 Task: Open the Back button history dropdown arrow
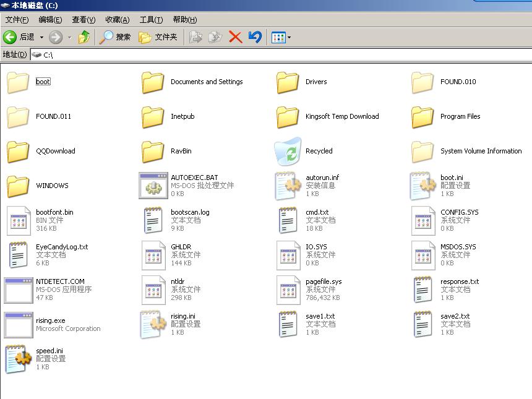[41, 37]
